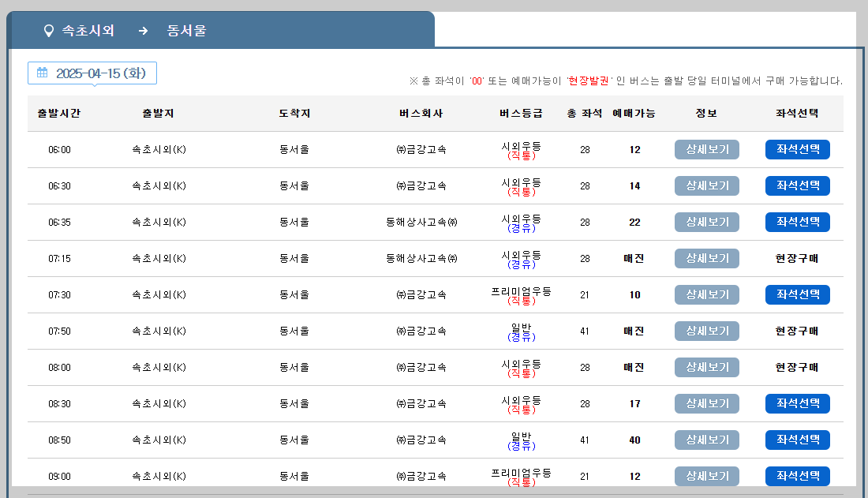
Task: Open the 2025-04-15 (화) date selector
Action: (92, 73)
